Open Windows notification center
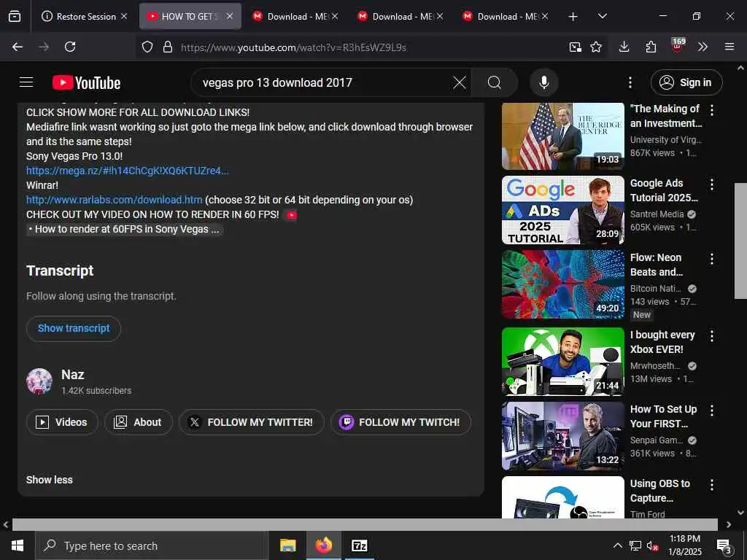This screenshot has width=747, height=560. click(724, 546)
